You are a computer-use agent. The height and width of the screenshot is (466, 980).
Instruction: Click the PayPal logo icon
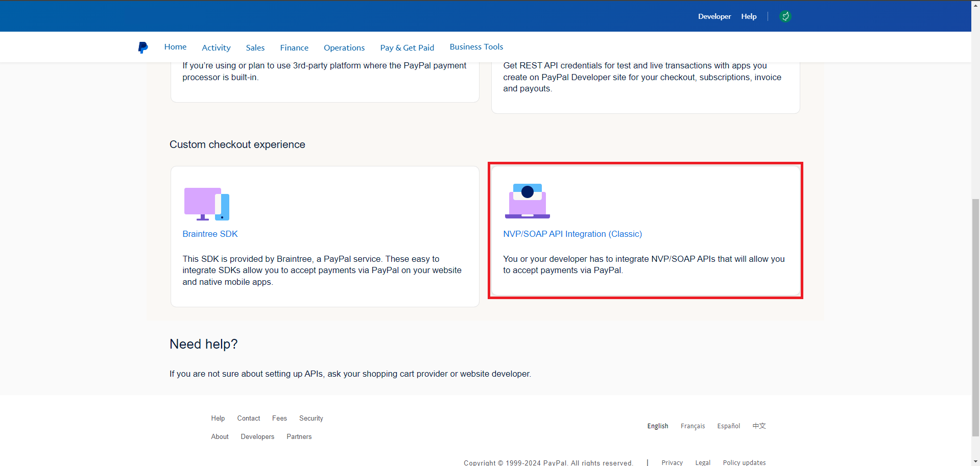point(143,47)
